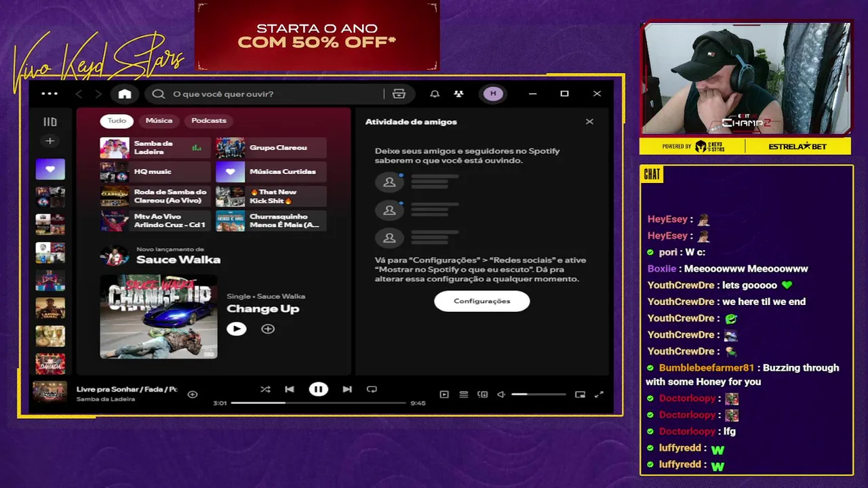Mute with the volume speaker icon
Screen dimensions: 868x488
pos(501,394)
